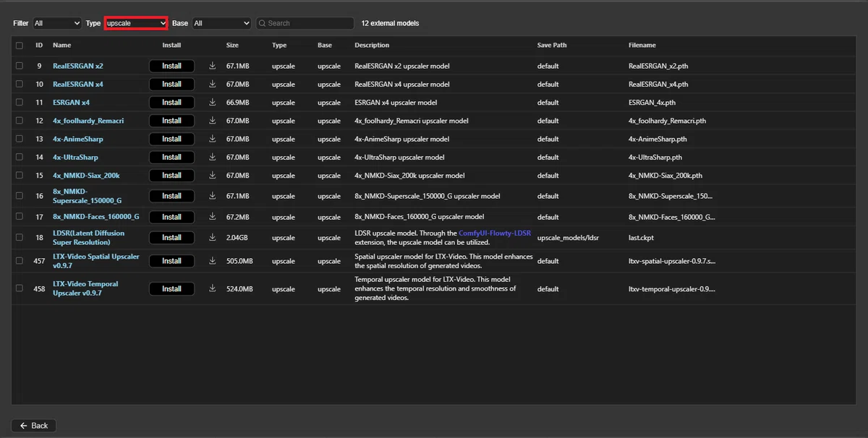
Task: Check the LDSR row checkbox
Action: click(20, 238)
